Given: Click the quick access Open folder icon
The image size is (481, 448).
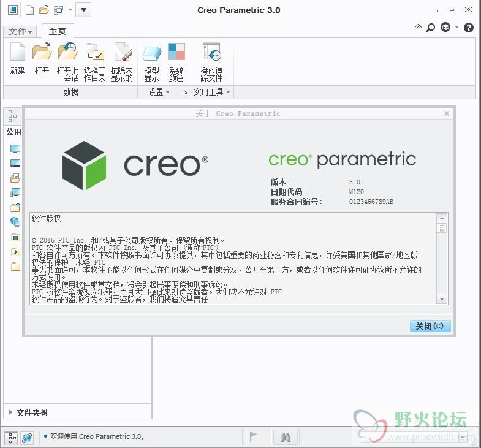Looking at the screenshot, I should [x=44, y=10].
